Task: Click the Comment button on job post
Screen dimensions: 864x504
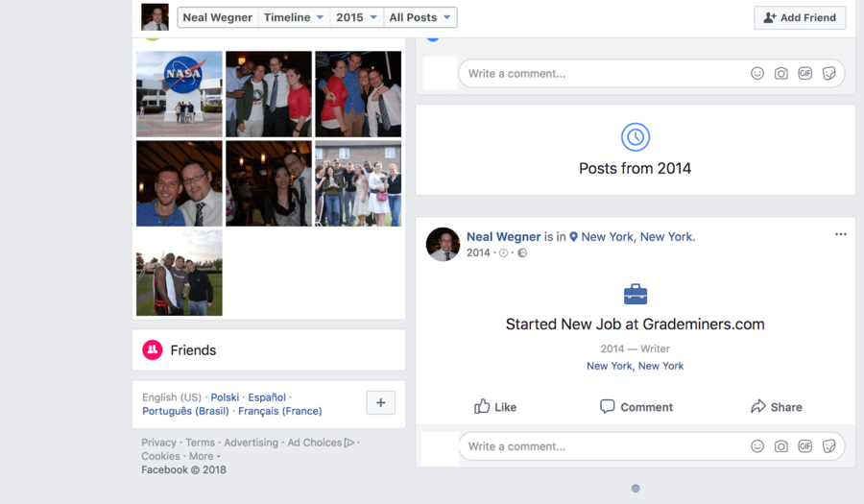Action: pos(636,406)
